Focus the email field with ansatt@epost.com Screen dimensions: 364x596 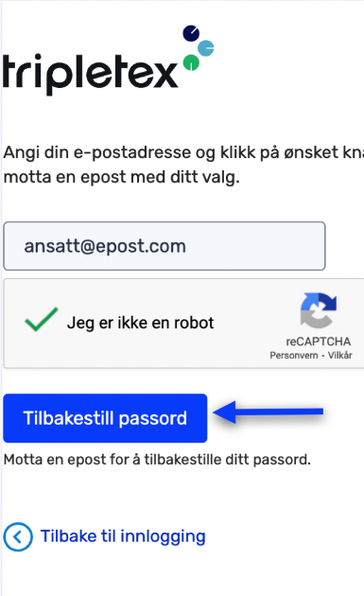[165, 246]
